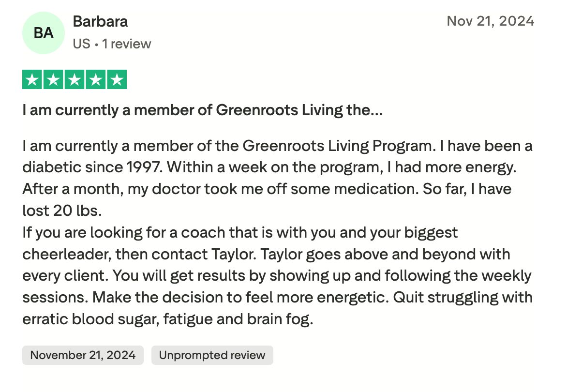
Task: Click the 'Nov 21, 2024' date at top right
Action: (x=490, y=21)
